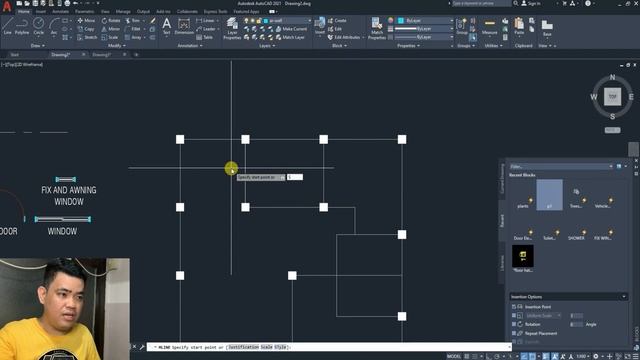Open the Manage ribbon tab
Screen dimensions: 640x360
point(123,11)
